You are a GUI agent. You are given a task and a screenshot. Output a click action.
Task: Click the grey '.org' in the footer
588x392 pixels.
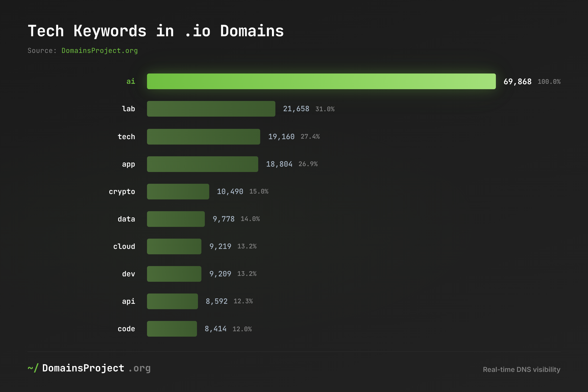tap(139, 369)
